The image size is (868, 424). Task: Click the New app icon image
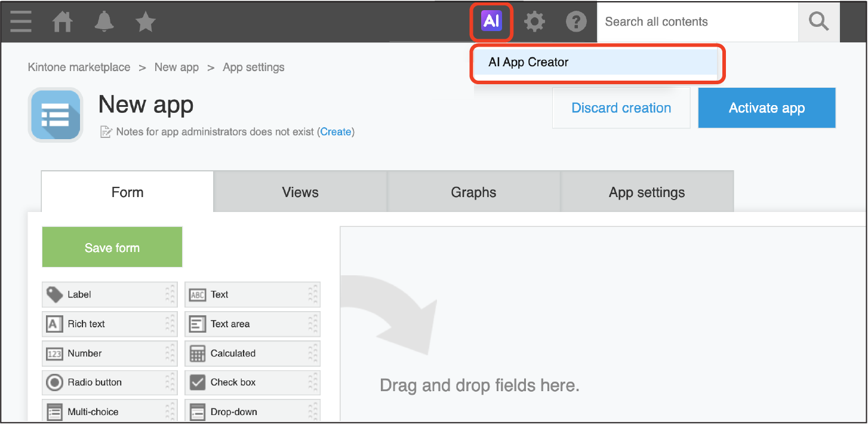coord(56,115)
